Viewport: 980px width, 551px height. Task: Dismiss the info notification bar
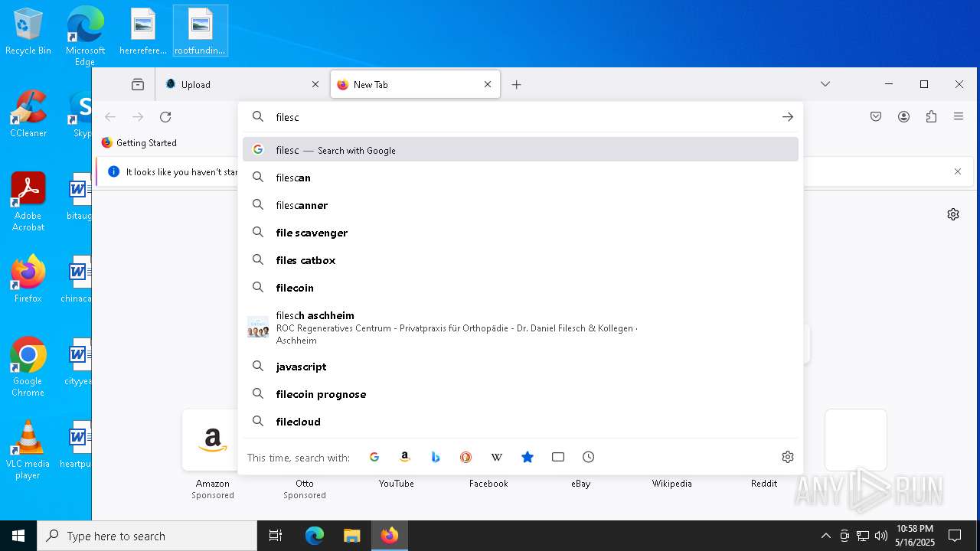click(958, 171)
